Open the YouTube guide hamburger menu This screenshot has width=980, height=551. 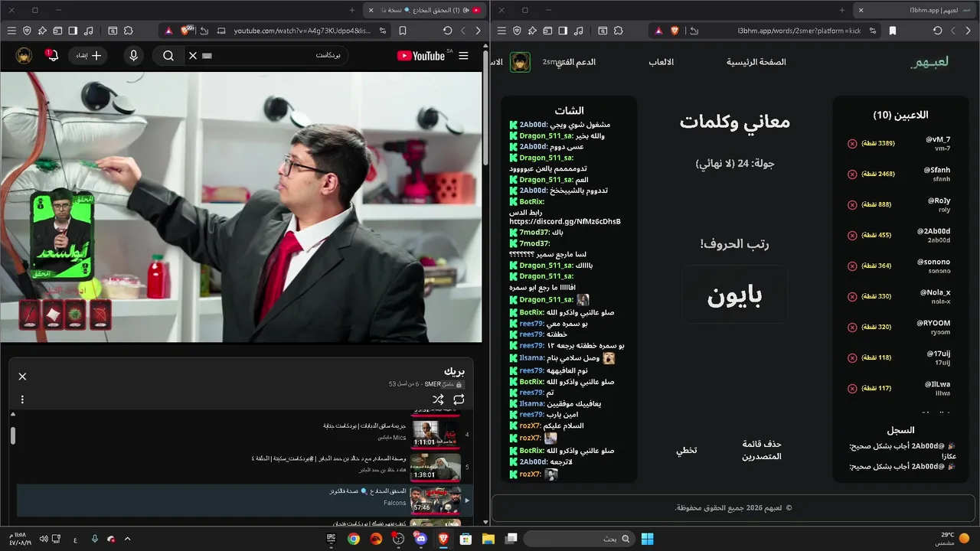point(463,56)
